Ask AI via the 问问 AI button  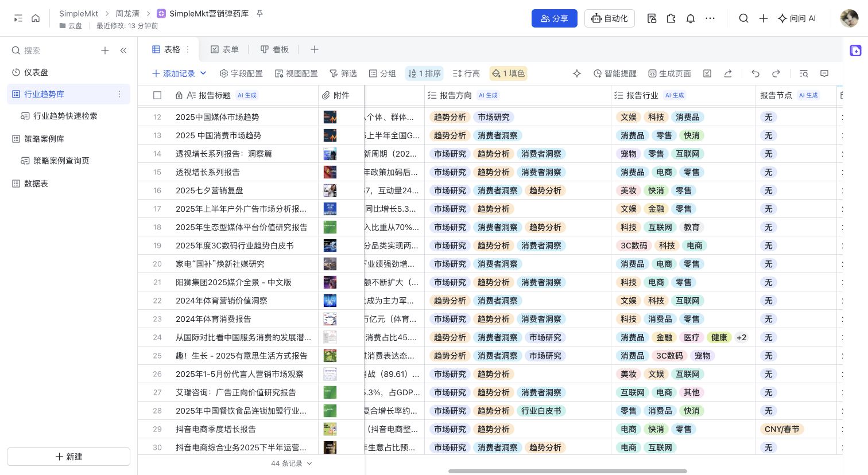tap(797, 18)
